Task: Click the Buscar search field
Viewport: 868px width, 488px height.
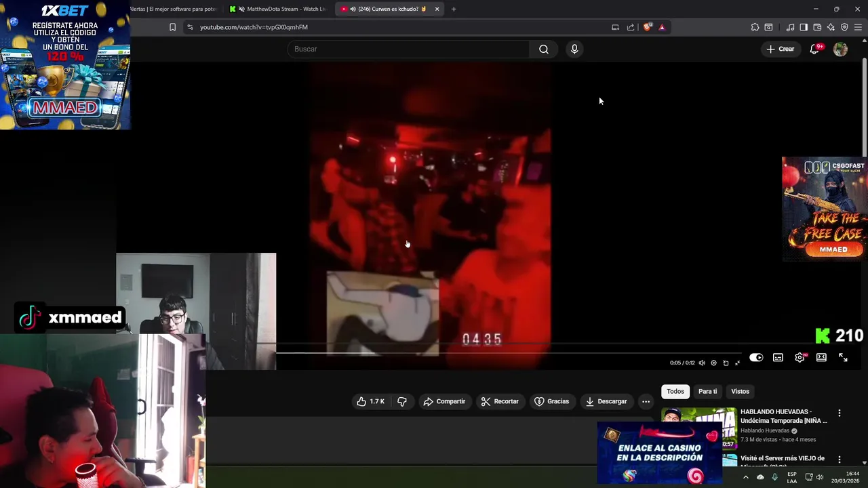Action: 410,49
